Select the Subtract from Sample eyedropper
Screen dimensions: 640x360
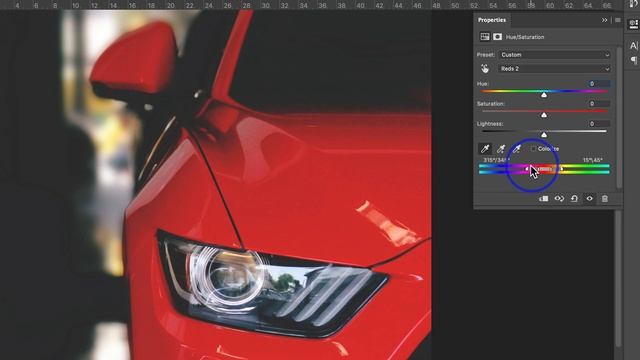(x=516, y=149)
